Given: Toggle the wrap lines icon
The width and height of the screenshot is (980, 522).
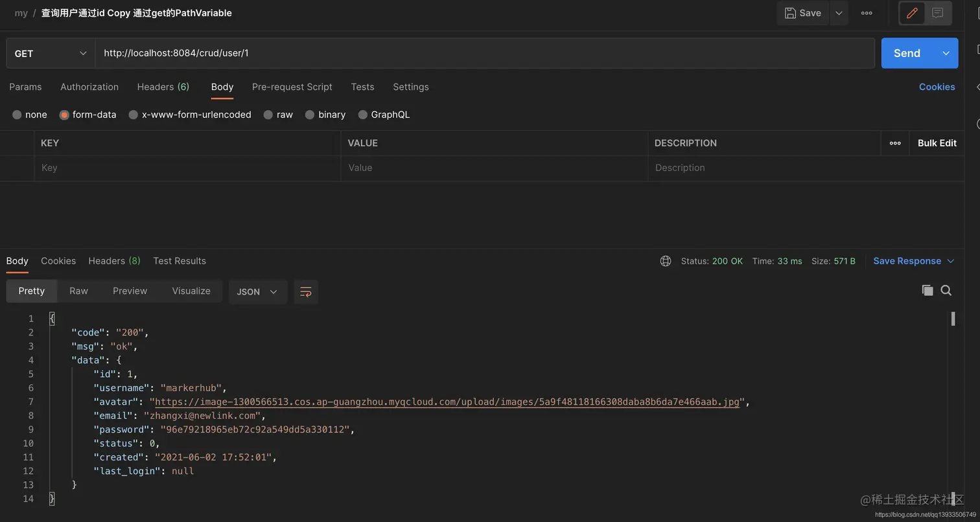Looking at the screenshot, I should (x=306, y=291).
